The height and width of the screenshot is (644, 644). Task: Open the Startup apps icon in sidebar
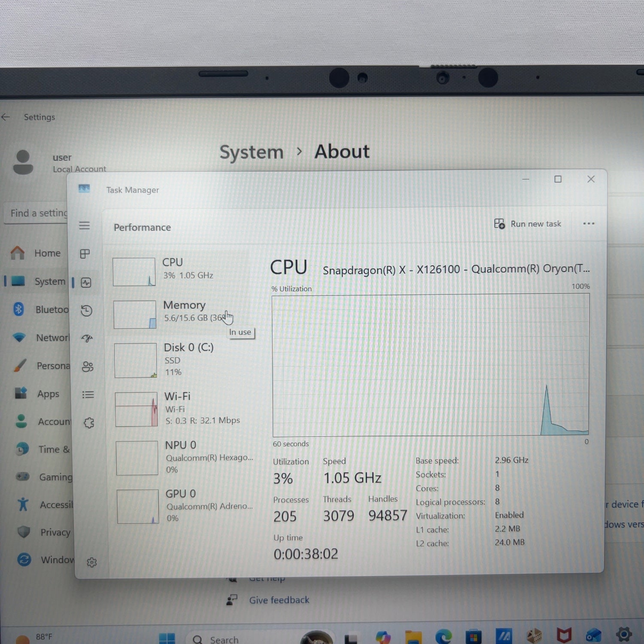pos(87,338)
